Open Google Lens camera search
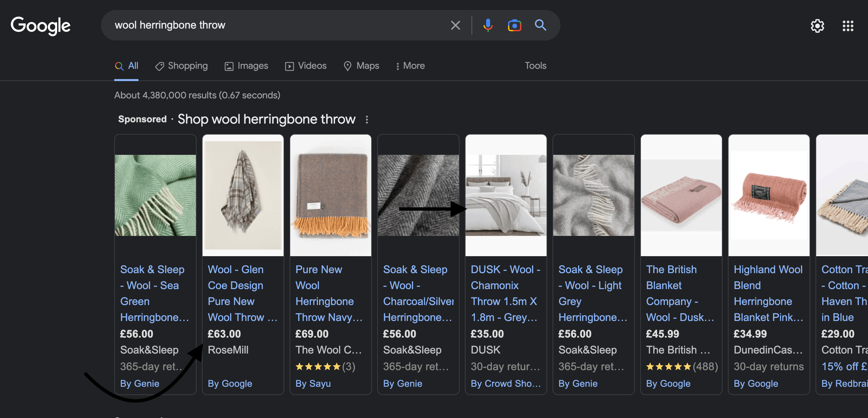 click(514, 25)
